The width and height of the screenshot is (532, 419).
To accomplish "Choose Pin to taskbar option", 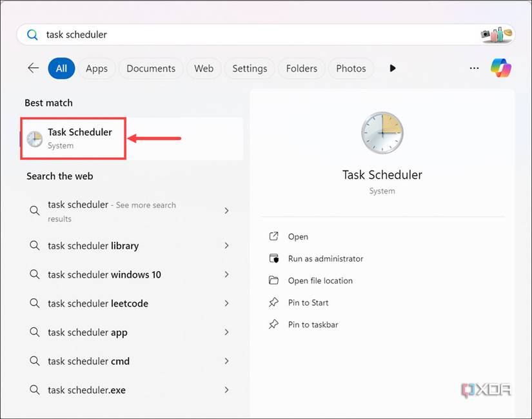I will click(x=313, y=324).
